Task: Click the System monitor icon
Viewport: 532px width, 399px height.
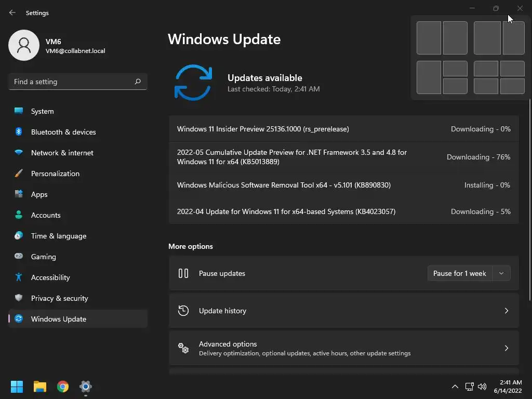Action: tap(19, 111)
